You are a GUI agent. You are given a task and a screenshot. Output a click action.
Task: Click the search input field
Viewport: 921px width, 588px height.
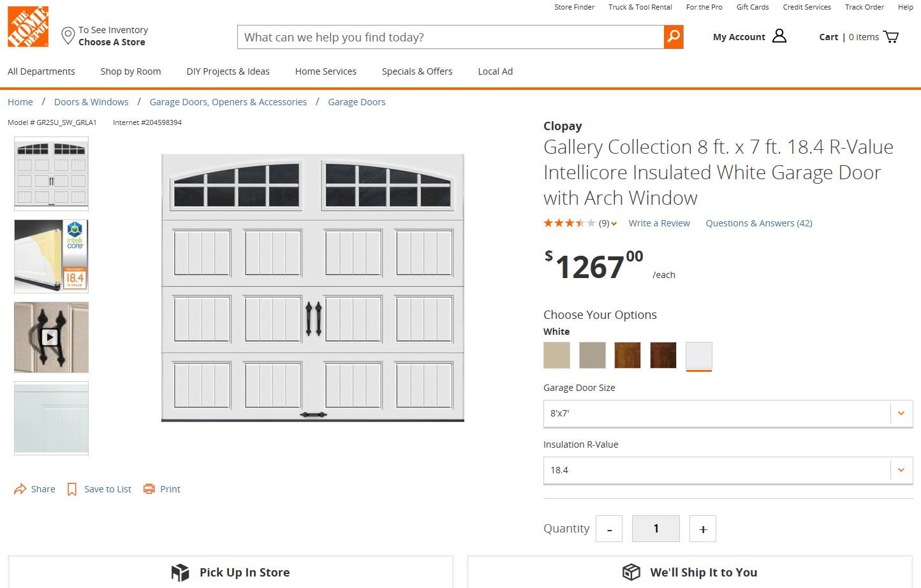point(450,37)
